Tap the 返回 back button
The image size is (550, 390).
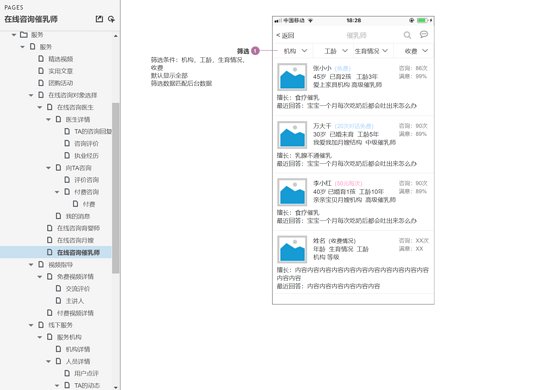click(x=285, y=35)
